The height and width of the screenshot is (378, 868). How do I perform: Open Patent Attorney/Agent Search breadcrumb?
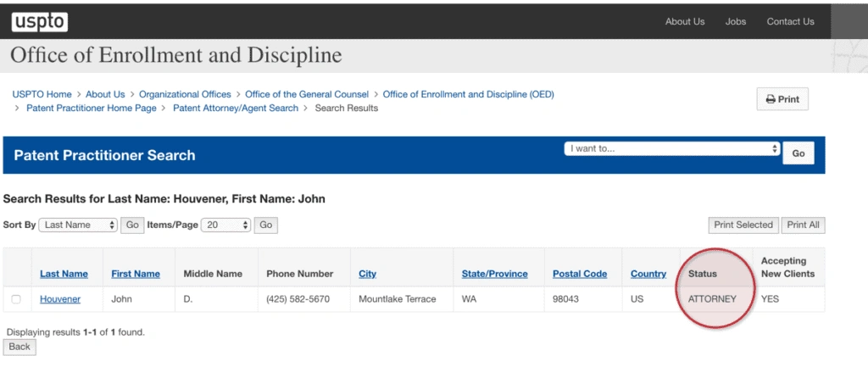[x=236, y=108]
